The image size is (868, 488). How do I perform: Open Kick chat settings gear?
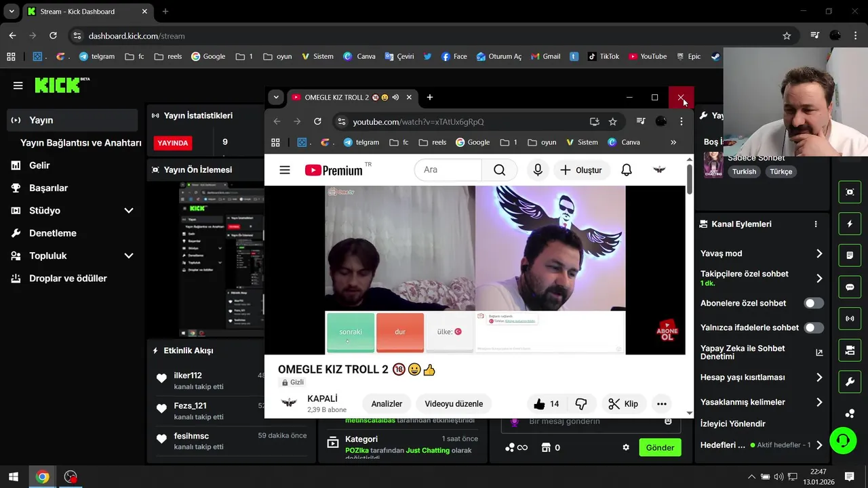(626, 448)
